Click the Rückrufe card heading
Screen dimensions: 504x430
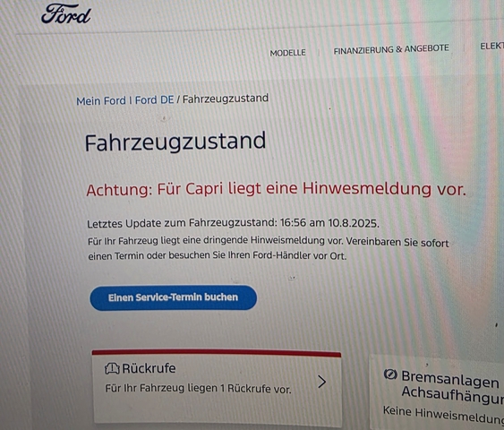click(x=149, y=368)
